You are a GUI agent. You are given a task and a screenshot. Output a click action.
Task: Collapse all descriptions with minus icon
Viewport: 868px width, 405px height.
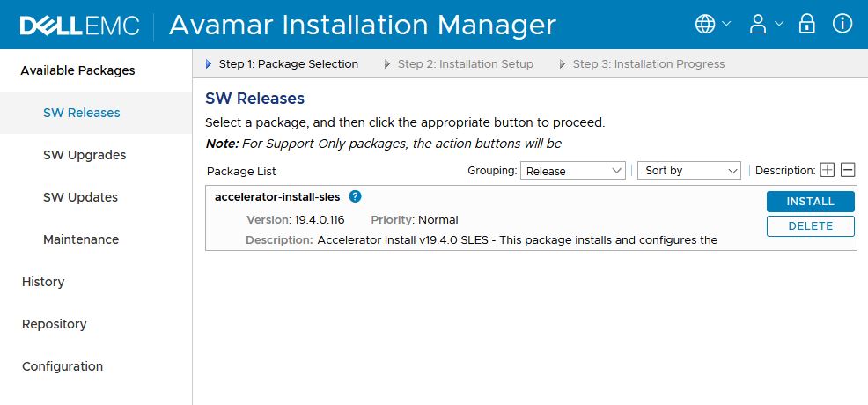pos(848,170)
